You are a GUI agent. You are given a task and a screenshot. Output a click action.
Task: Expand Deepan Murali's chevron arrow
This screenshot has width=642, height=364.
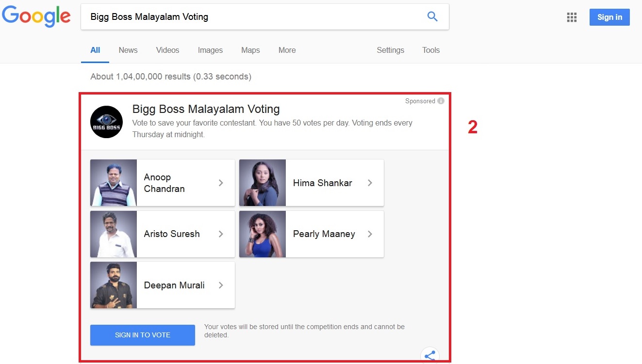click(x=221, y=285)
